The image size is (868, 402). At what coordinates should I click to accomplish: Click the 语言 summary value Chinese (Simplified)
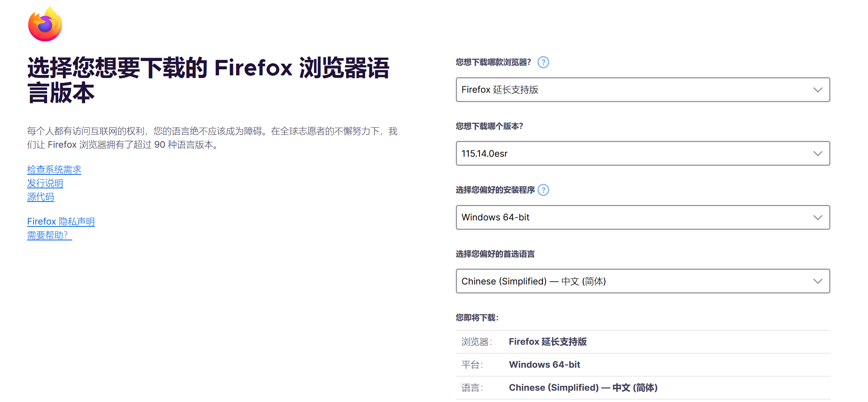click(583, 388)
